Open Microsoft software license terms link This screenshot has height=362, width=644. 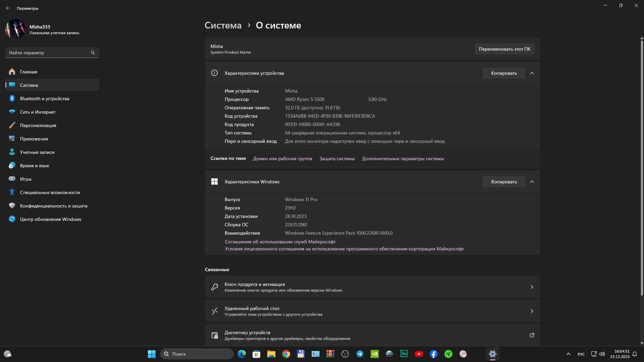pos(344,249)
